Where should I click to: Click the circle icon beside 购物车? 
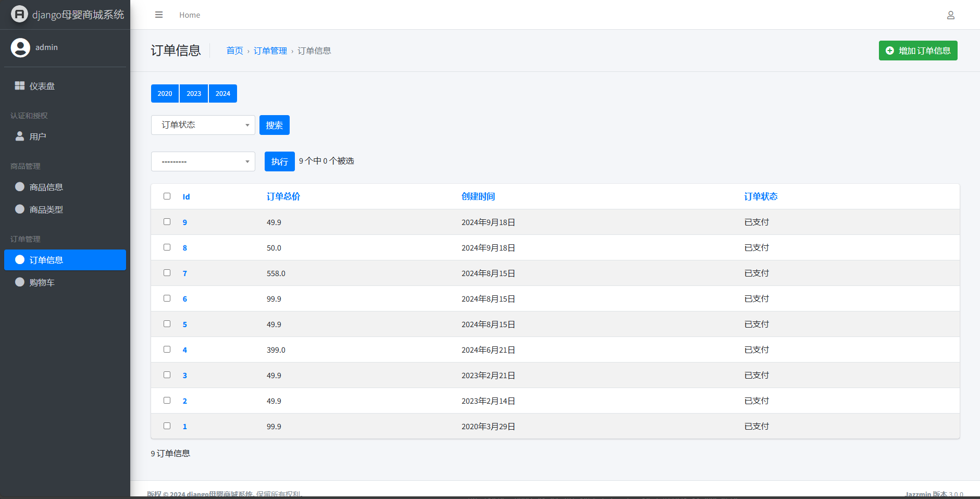pos(20,282)
